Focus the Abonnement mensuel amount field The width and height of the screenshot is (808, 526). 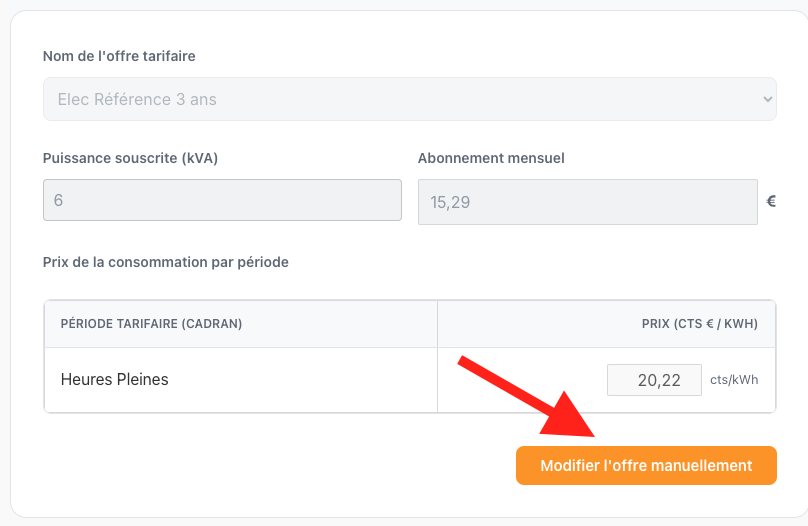coord(587,202)
